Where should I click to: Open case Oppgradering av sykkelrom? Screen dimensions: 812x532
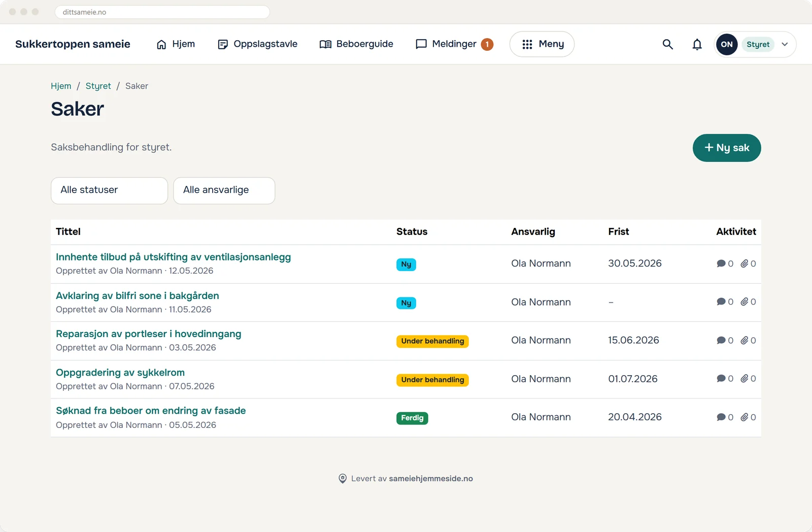tap(120, 373)
